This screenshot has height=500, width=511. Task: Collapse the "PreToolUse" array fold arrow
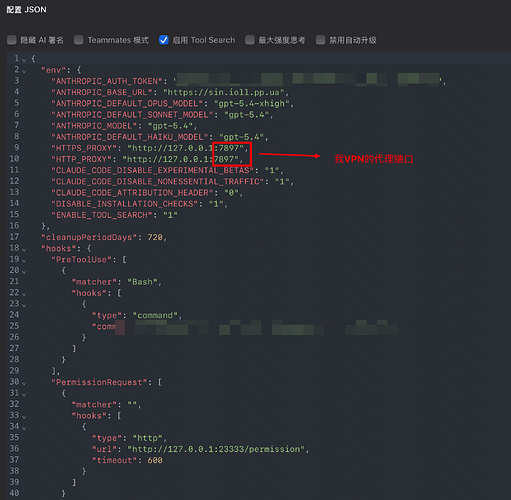24,261
